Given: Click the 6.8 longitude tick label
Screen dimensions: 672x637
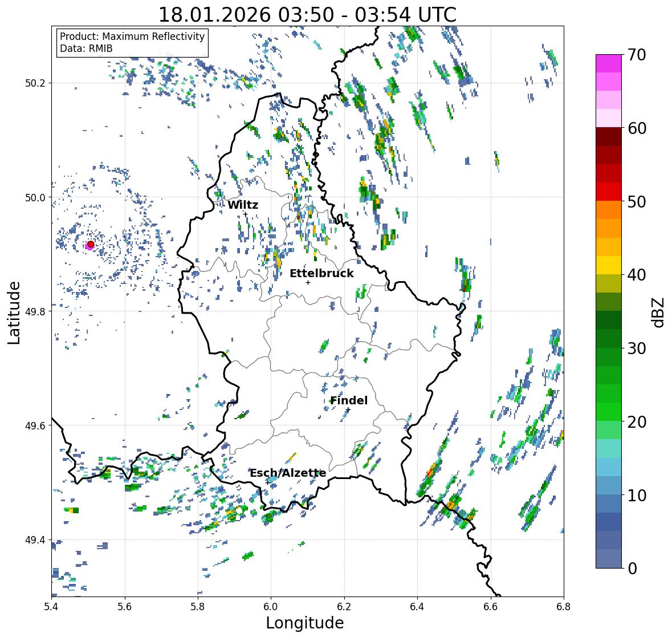Looking at the screenshot, I should point(564,607).
